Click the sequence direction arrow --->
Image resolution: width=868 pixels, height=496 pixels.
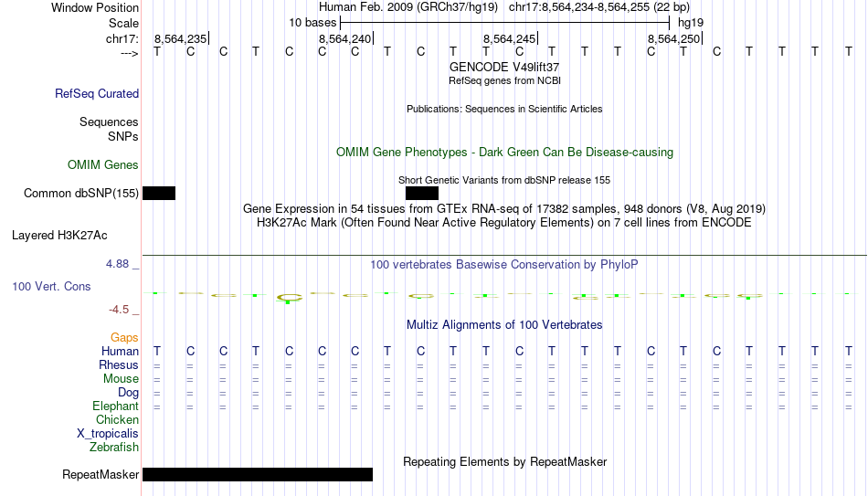pos(130,53)
